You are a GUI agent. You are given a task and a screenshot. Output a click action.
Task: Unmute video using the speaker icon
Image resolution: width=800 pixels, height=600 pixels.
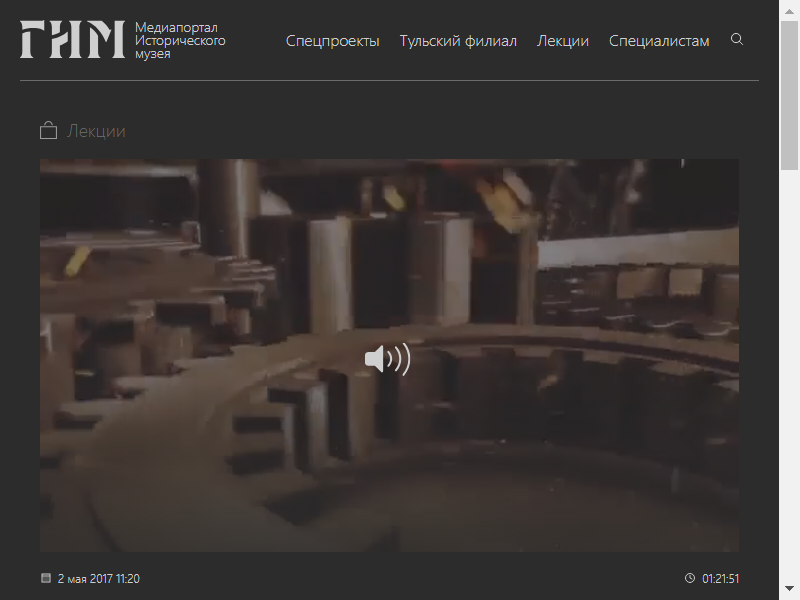coord(387,359)
